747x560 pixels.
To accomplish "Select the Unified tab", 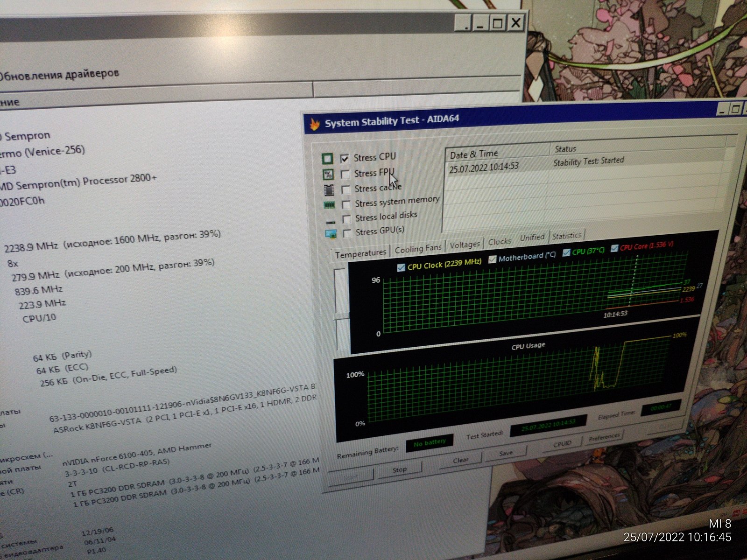I will (x=532, y=237).
